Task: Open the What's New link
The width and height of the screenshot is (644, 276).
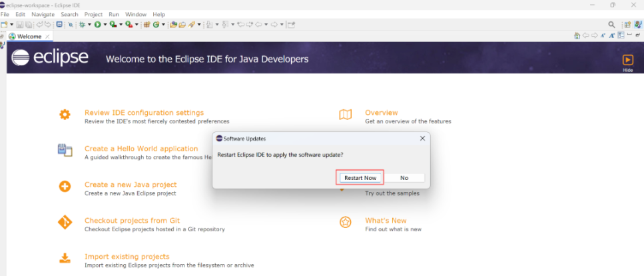Action: 386,221
